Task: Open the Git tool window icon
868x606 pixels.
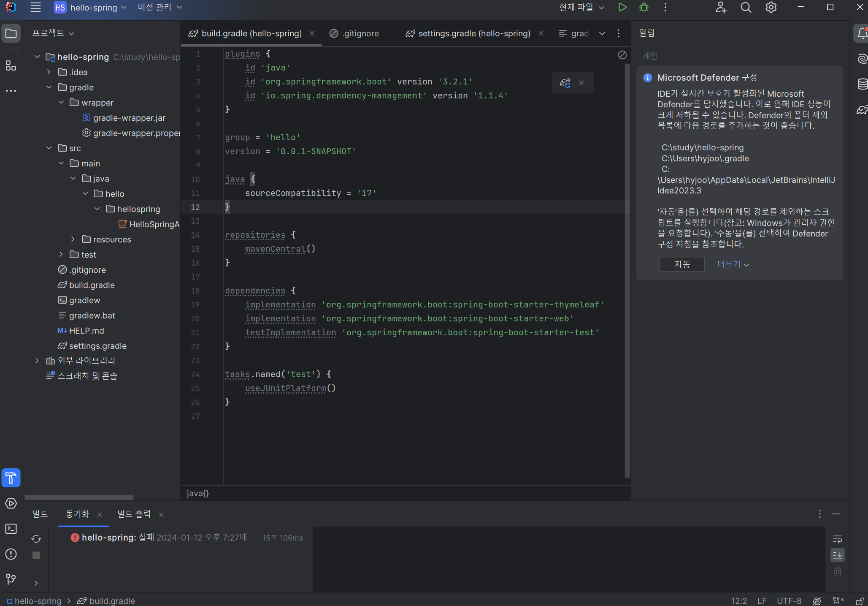Action: (11, 579)
